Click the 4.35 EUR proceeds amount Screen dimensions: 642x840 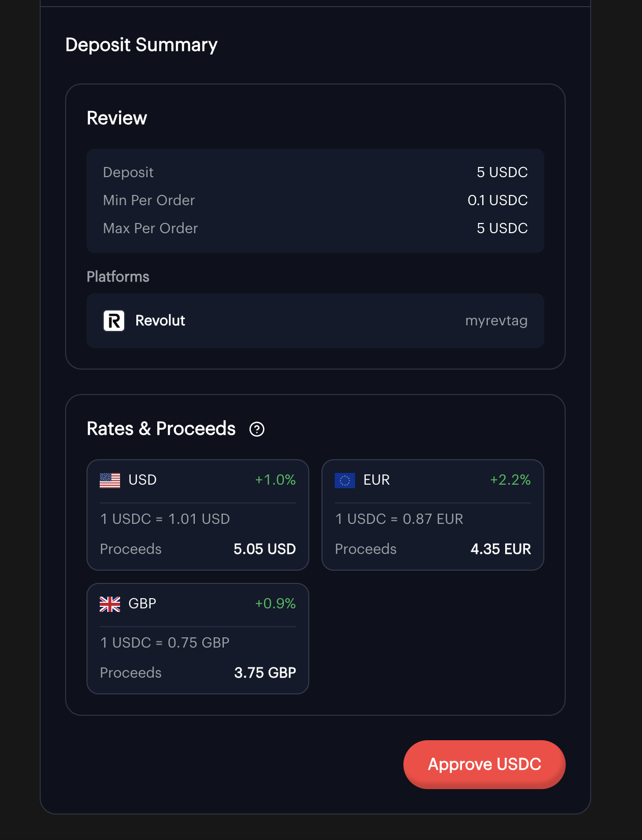[x=501, y=549]
